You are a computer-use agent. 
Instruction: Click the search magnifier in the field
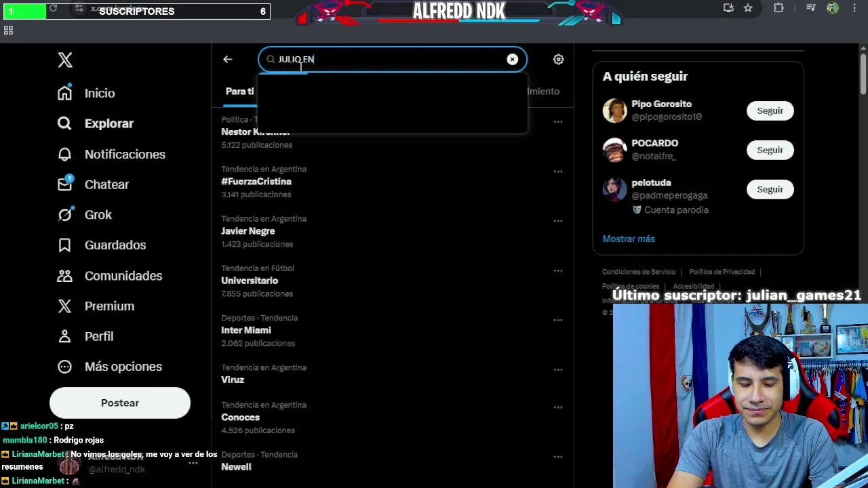(271, 59)
